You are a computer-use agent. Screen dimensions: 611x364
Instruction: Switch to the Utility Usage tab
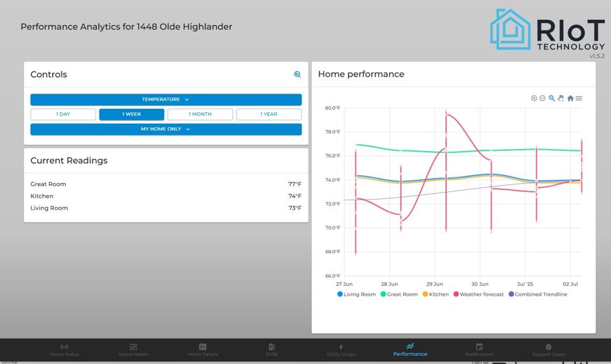341,350
